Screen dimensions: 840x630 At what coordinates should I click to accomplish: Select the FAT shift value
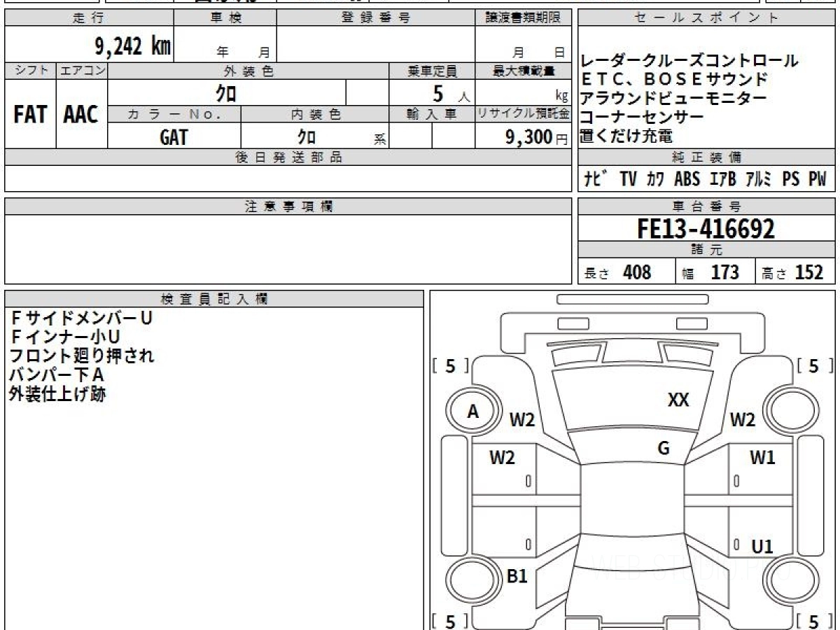pyautogui.click(x=30, y=115)
